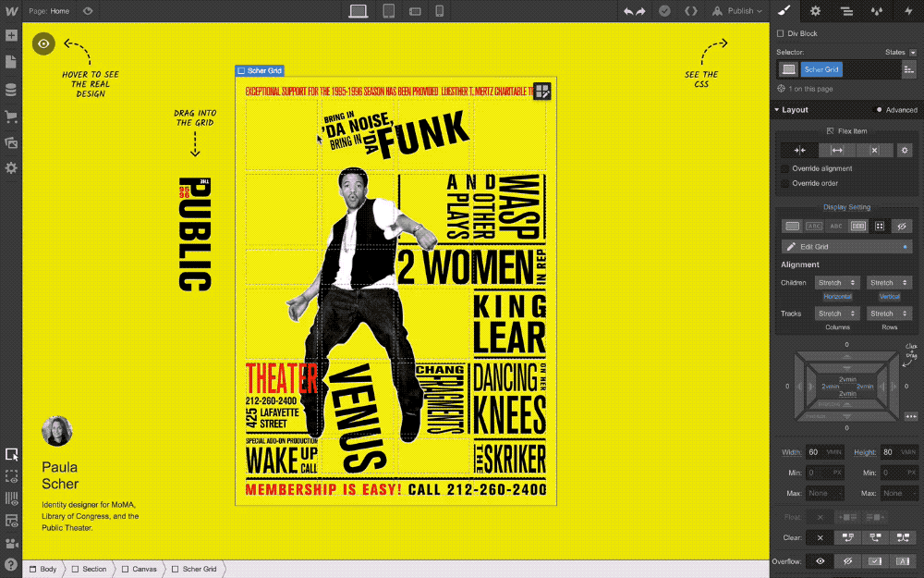Screen dimensions: 924x578
Task: Open the spacing more options button
Action: coord(911,416)
